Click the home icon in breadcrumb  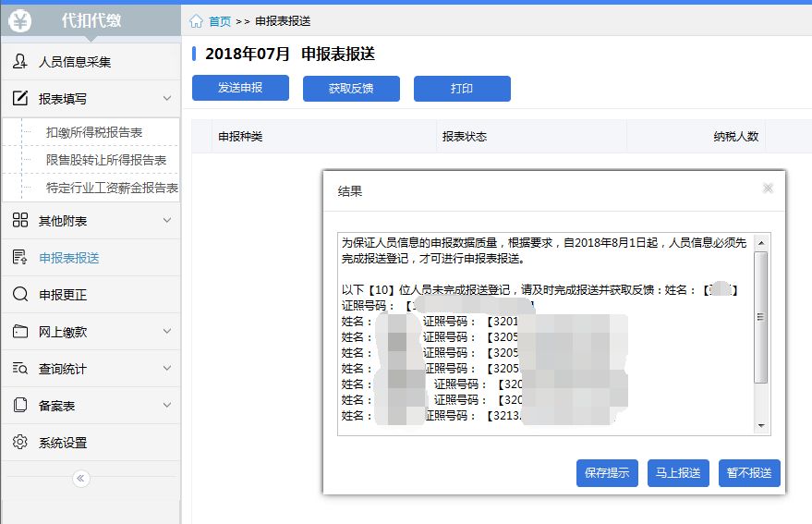point(196,21)
